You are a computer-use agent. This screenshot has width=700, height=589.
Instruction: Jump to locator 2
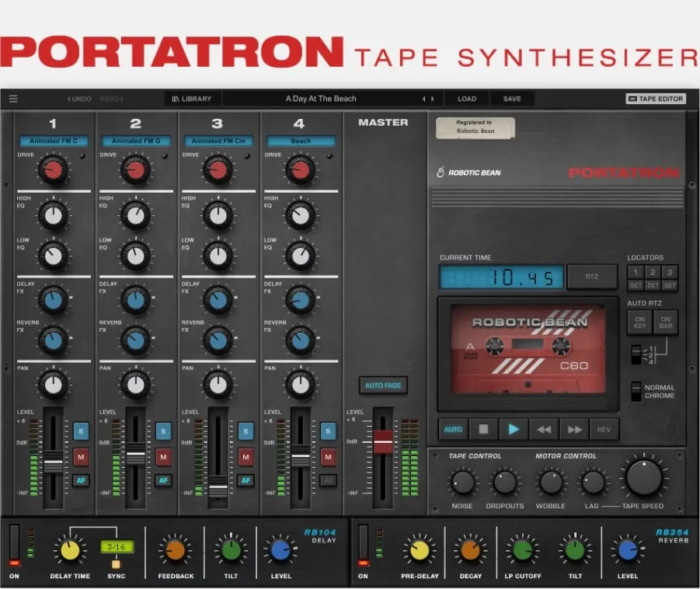[653, 272]
